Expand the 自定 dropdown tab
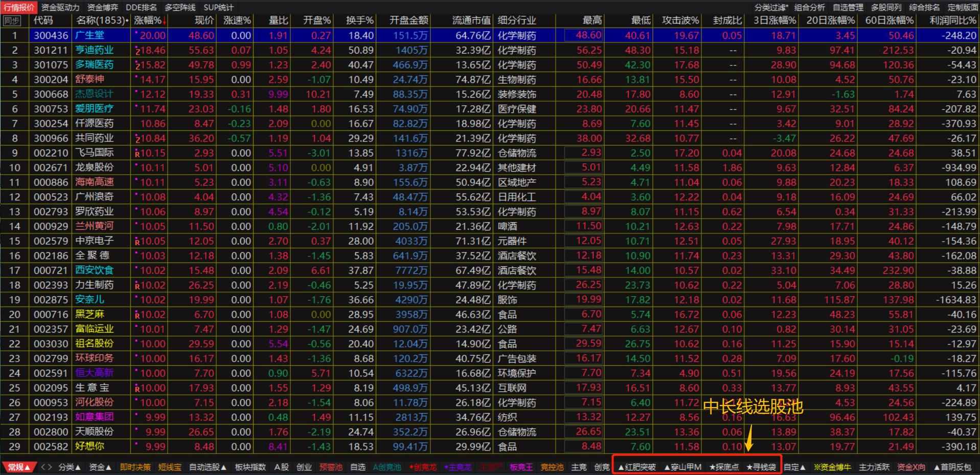980x475 pixels. [x=794, y=467]
